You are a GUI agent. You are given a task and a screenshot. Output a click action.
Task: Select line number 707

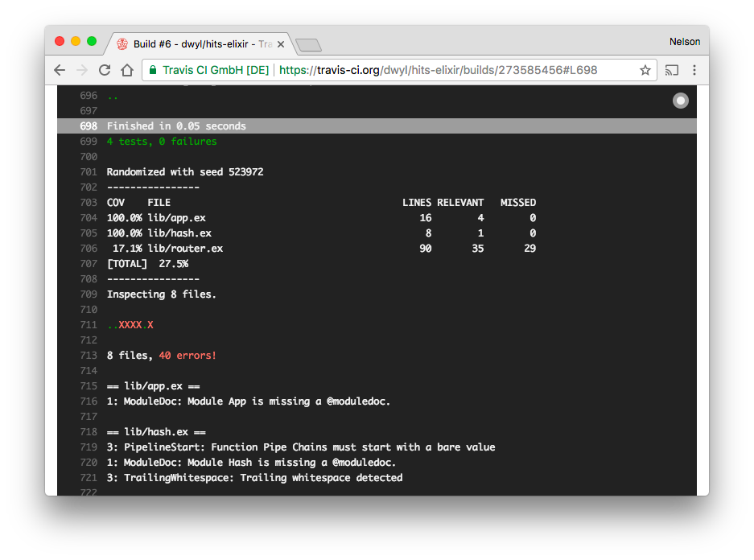click(89, 264)
